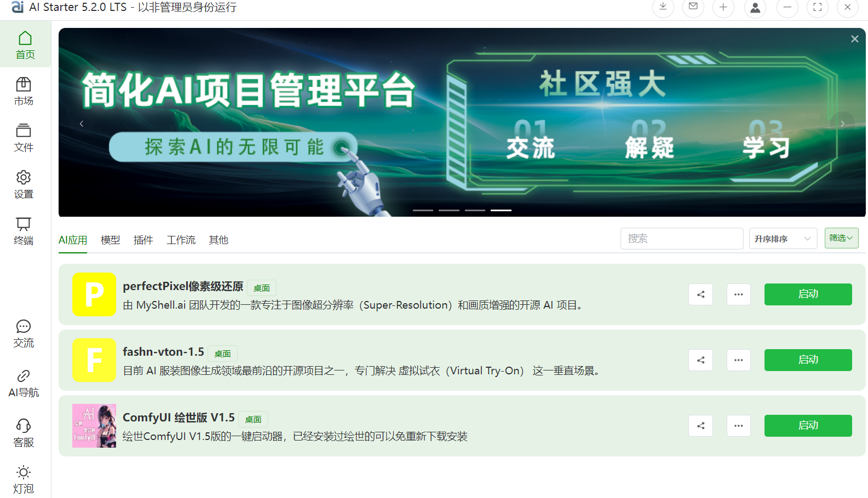The height and width of the screenshot is (498, 868).
Task: Click the 探索AI的无限可能 banner button
Action: coord(234,147)
